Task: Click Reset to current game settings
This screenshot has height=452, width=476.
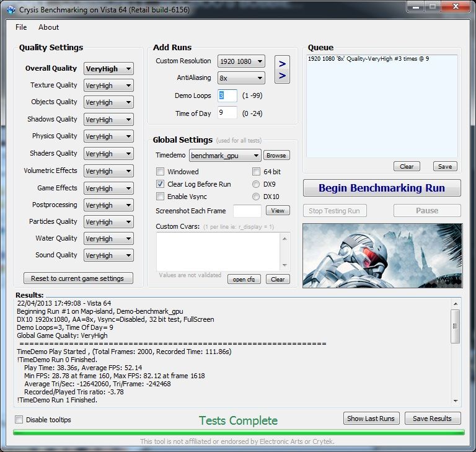Action: coord(78,278)
